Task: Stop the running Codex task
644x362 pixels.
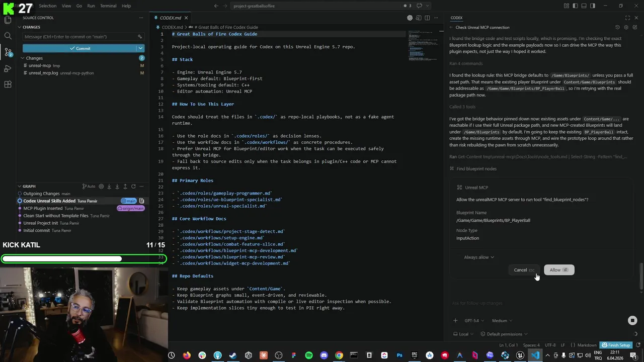Action: [632, 321]
